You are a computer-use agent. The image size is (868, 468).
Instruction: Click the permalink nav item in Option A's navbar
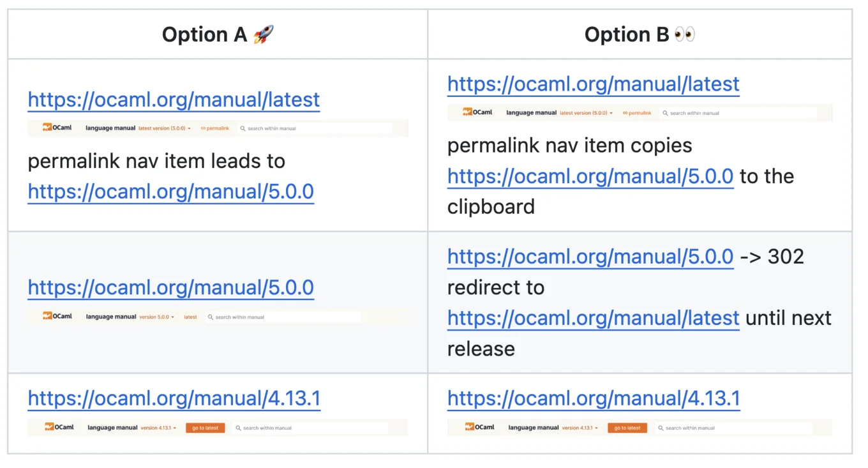pos(215,128)
